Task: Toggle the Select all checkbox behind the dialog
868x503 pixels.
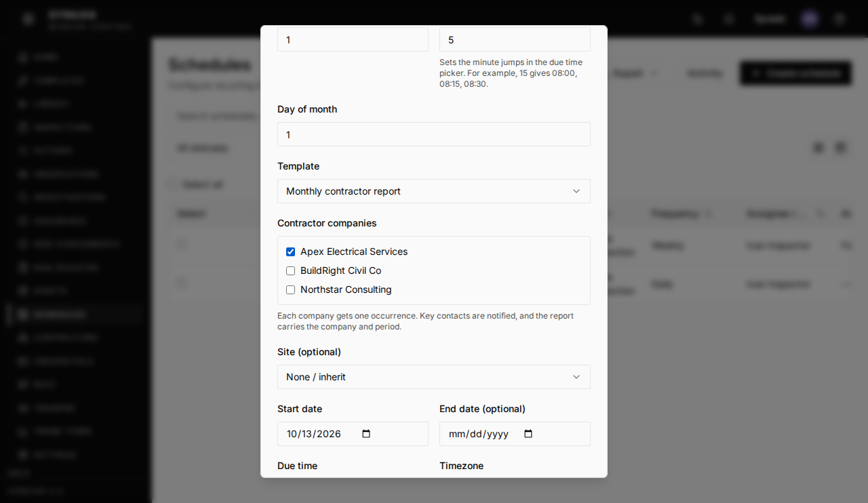Action: [172, 184]
